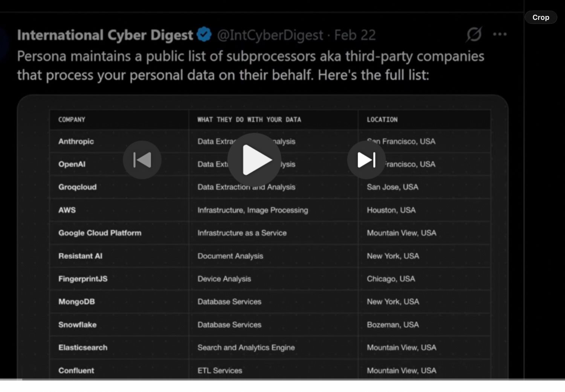This screenshot has height=392, width=565.
Task: Click the Snowflake company cell
Action: [77, 325]
